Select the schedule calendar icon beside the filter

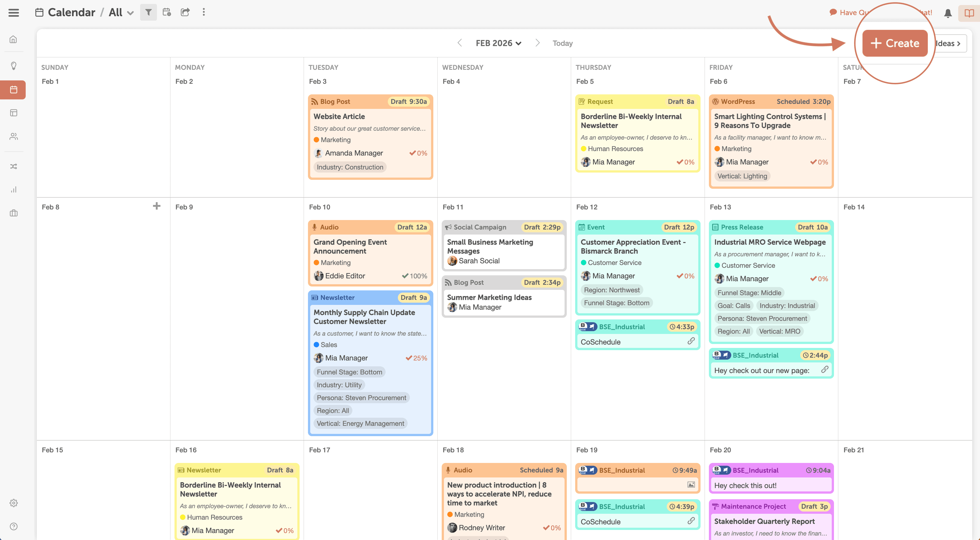click(x=167, y=12)
